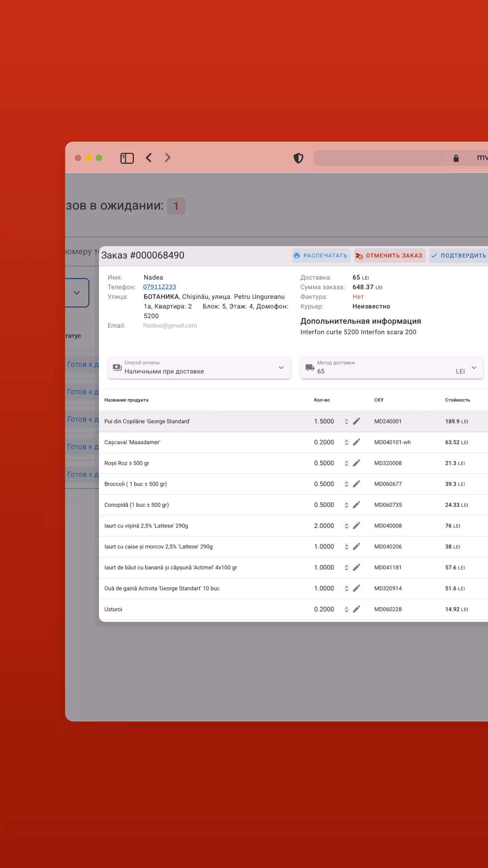
Task: Click the phone number link 079112233
Action: tap(159, 287)
